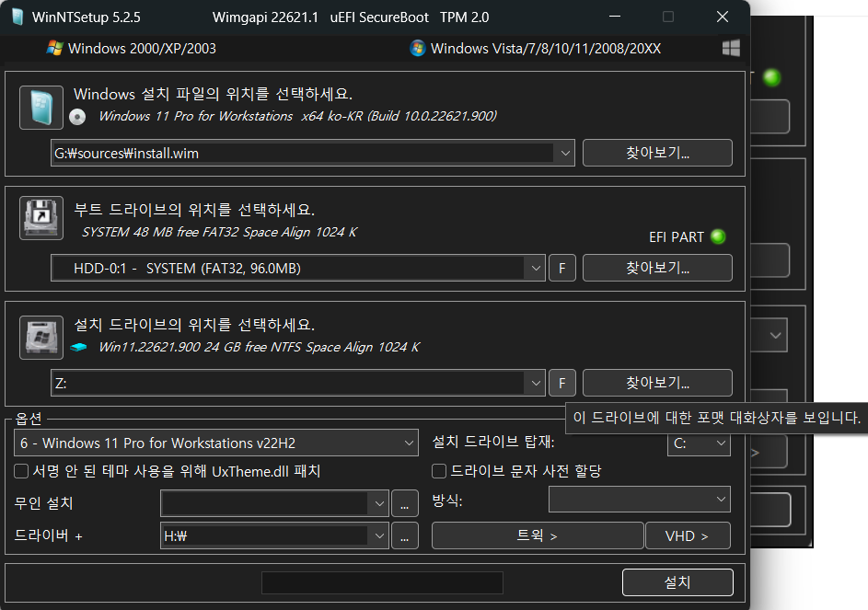
Task: Enable the UxTheme.dll patch checkbox
Action: coord(21,471)
